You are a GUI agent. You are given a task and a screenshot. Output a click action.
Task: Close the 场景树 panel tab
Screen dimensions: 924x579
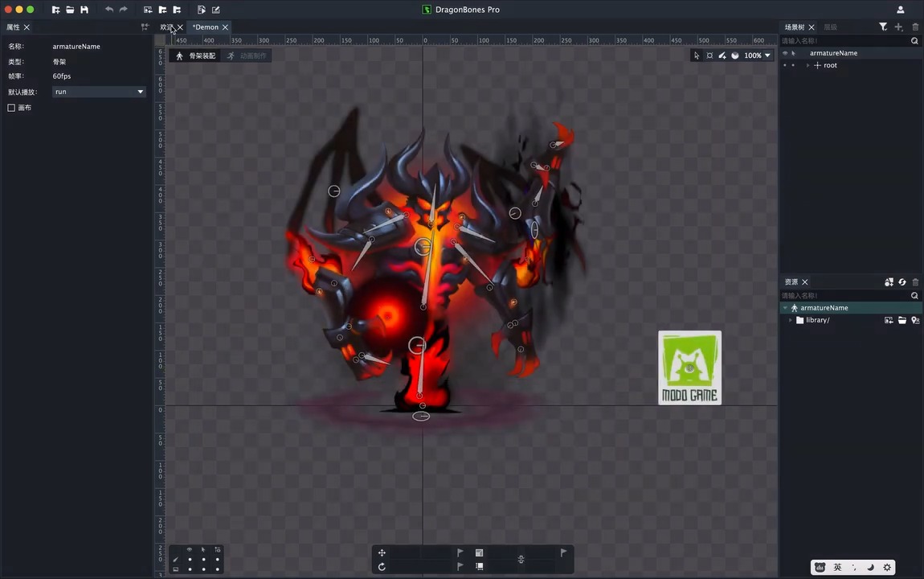click(x=812, y=27)
